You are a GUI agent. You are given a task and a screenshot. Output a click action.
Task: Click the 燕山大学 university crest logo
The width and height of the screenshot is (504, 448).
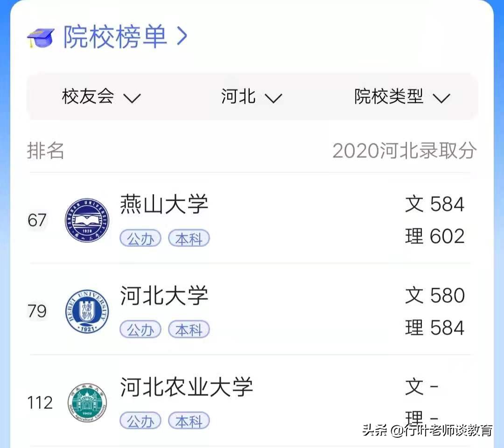point(86,219)
